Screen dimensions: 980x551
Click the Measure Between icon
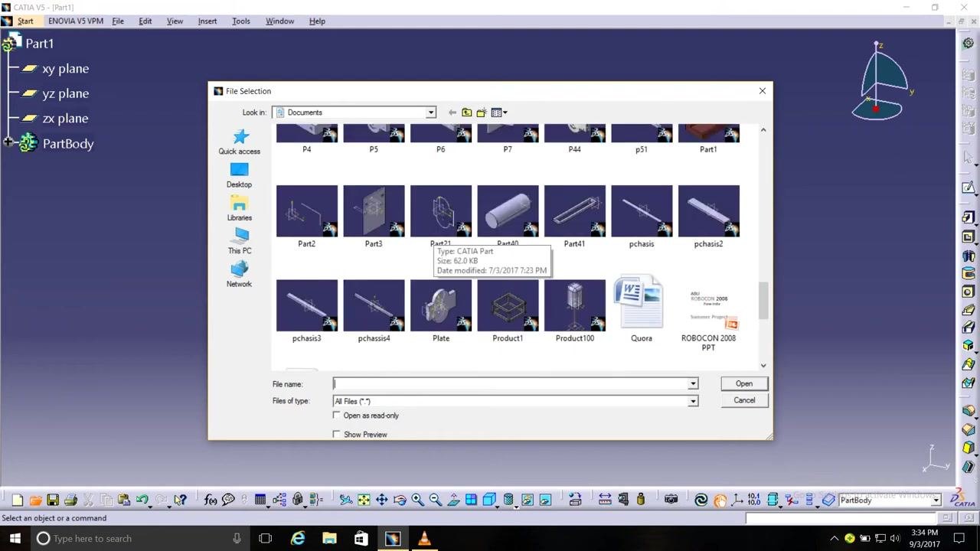605,500
